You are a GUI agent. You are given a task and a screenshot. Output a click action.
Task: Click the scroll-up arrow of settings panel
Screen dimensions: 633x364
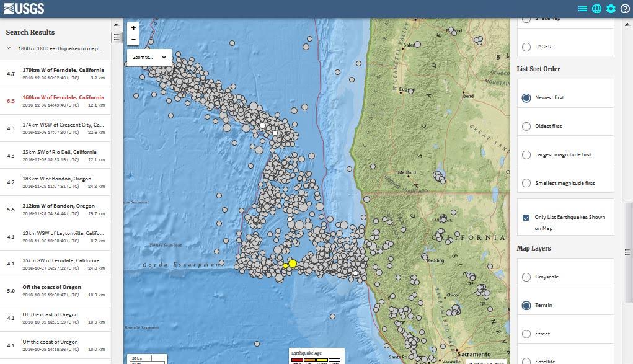click(627, 24)
